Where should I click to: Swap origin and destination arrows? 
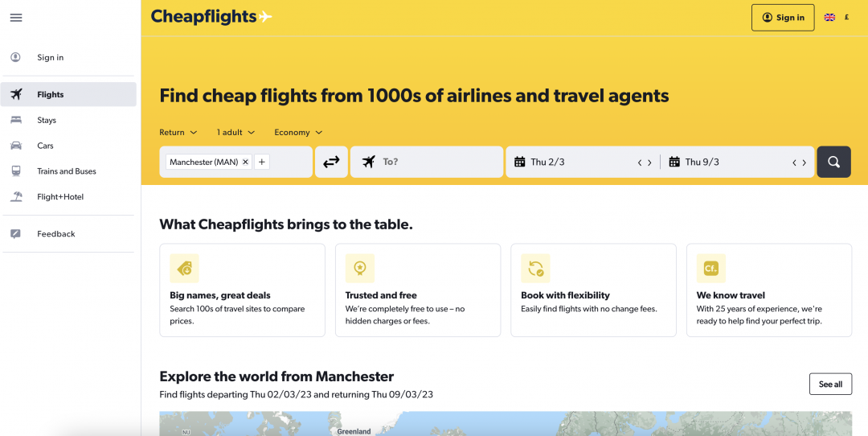pos(331,162)
